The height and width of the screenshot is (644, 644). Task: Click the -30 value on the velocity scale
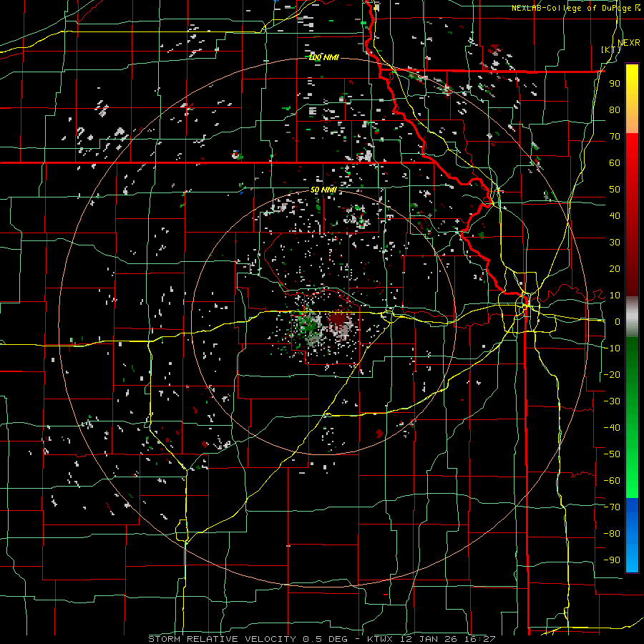(612, 401)
